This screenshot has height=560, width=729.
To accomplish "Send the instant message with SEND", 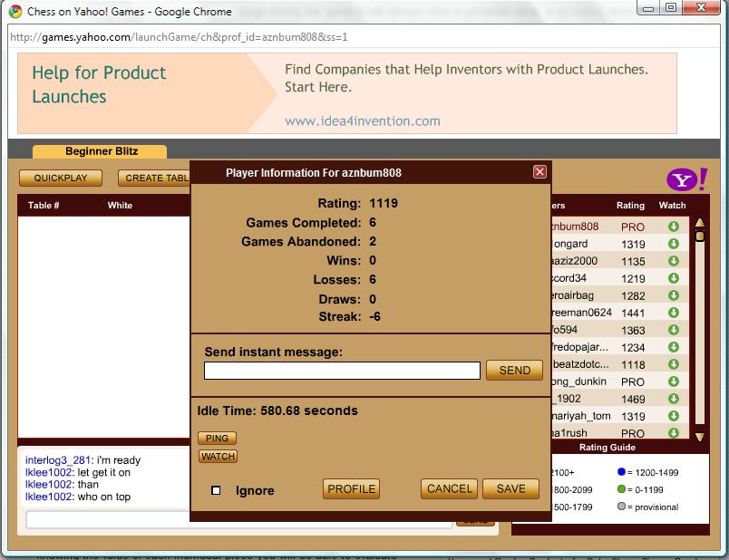I will coord(514,371).
